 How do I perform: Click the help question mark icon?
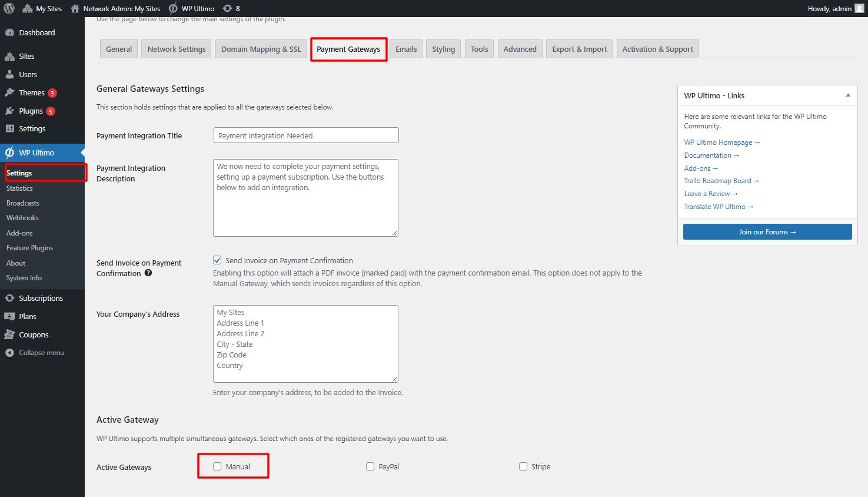click(148, 273)
